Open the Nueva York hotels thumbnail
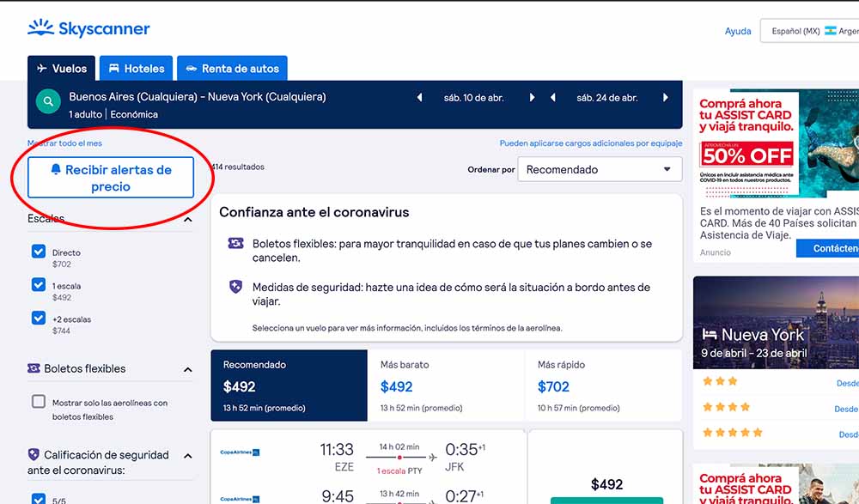 [776, 322]
